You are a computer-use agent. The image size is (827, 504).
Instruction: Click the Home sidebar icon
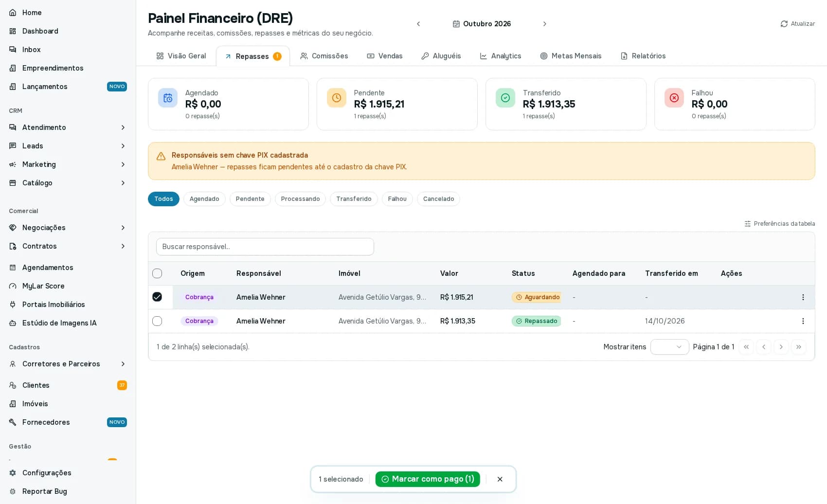click(x=13, y=13)
